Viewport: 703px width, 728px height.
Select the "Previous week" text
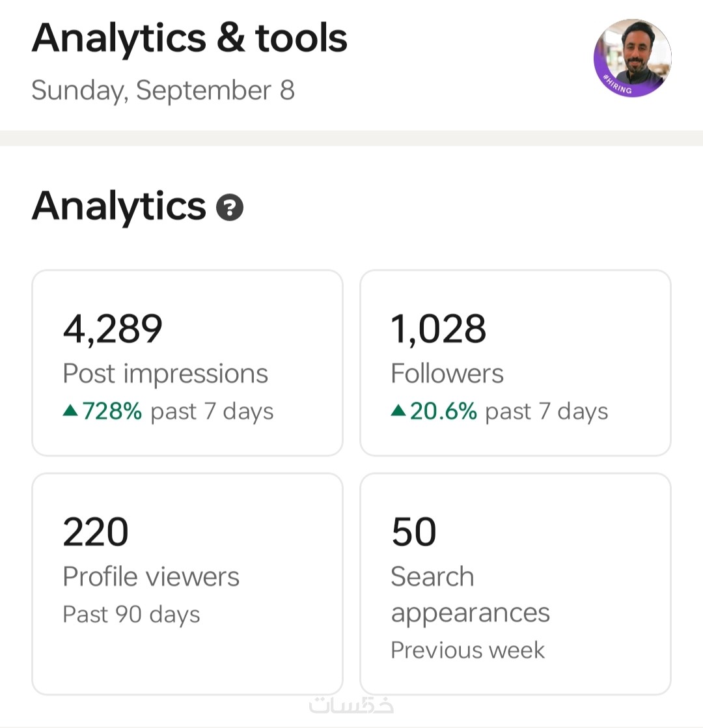467,650
